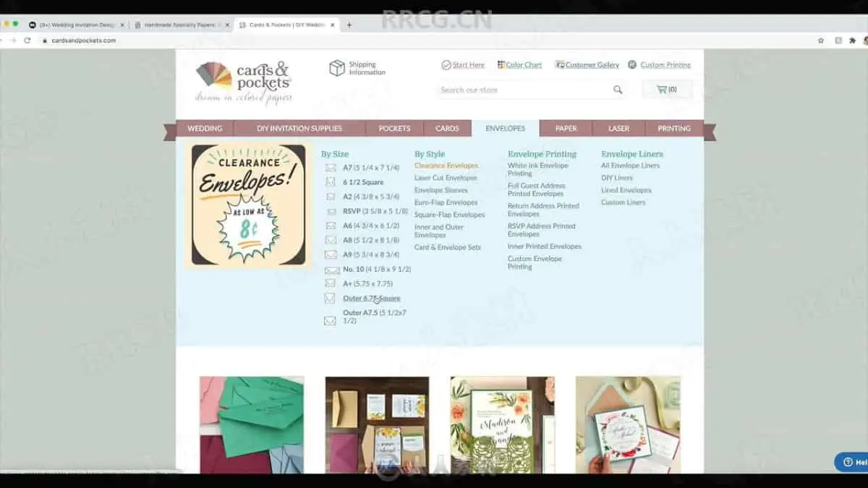868x488 pixels.
Task: Open All Envelope Liners link
Action: (630, 166)
